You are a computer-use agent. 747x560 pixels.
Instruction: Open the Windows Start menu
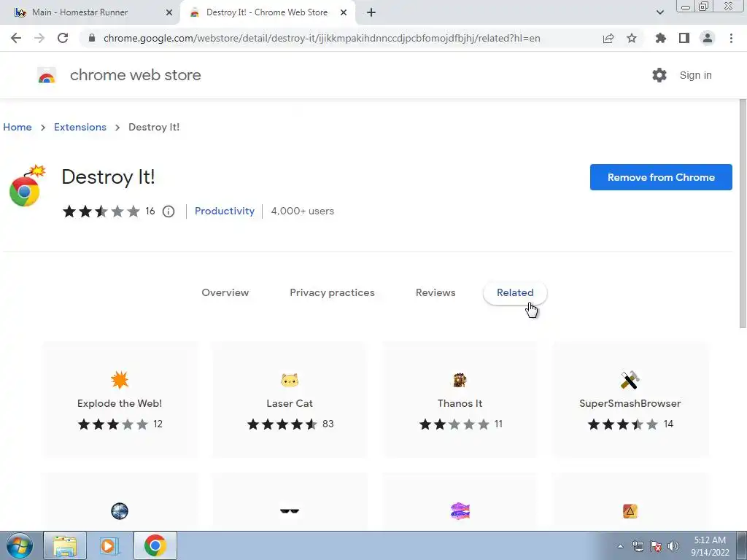[x=19, y=546]
